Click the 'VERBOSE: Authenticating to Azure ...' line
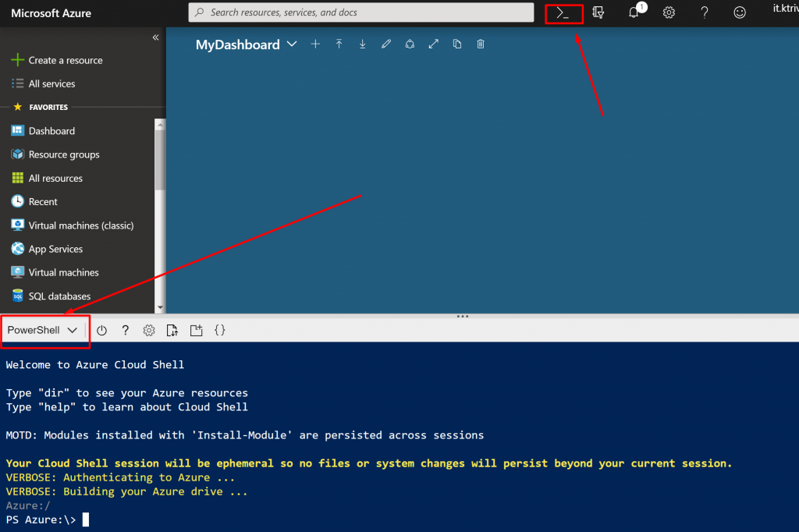This screenshot has height=532, width=799. pos(120,477)
